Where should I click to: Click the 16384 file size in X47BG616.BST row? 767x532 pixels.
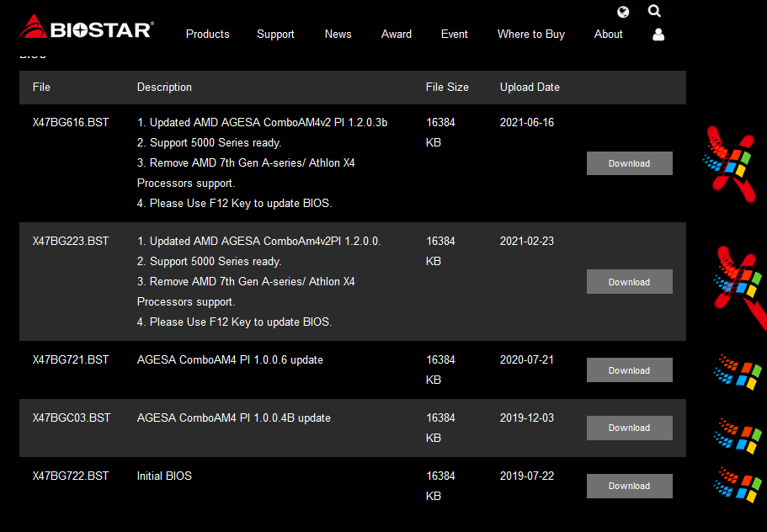click(440, 122)
